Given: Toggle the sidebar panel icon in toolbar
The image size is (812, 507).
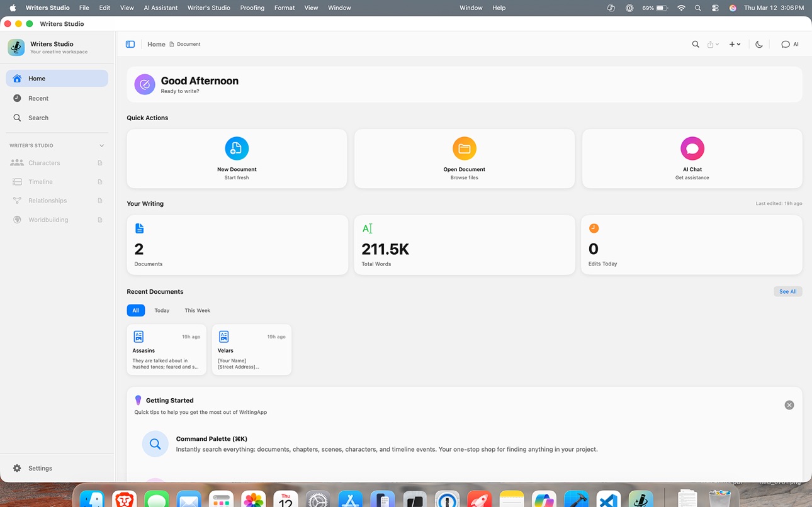Looking at the screenshot, I should tap(130, 44).
